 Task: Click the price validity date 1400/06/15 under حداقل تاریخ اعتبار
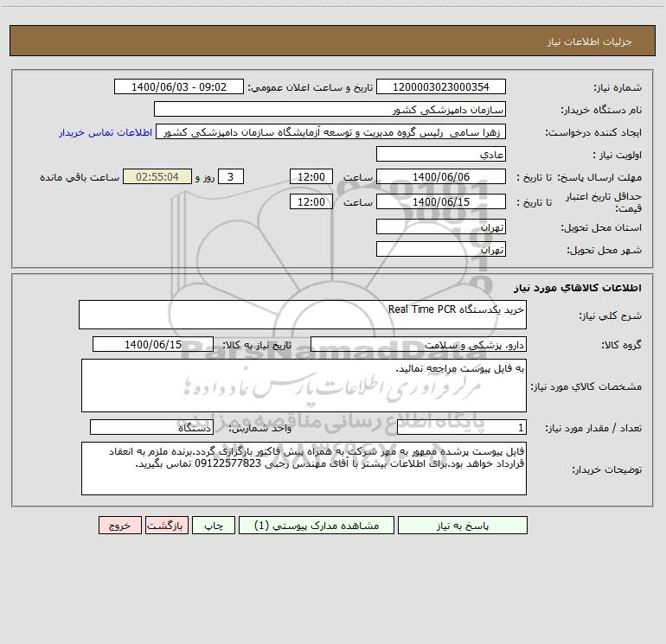pos(441,201)
